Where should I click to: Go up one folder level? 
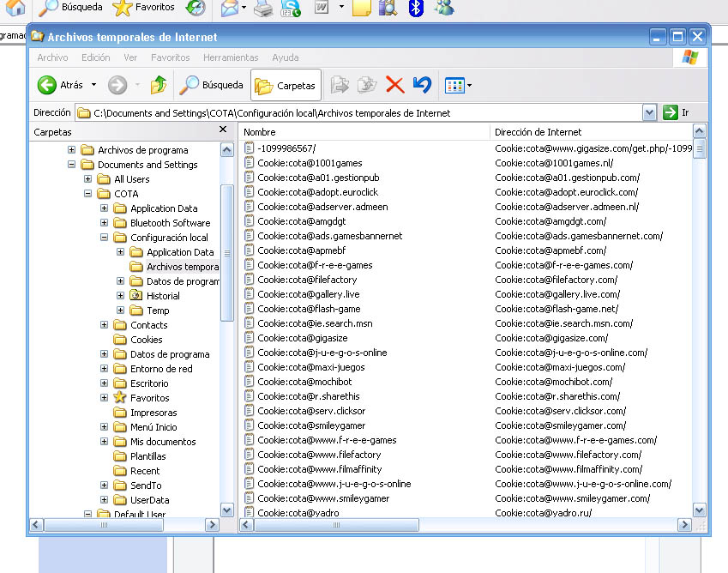(159, 85)
